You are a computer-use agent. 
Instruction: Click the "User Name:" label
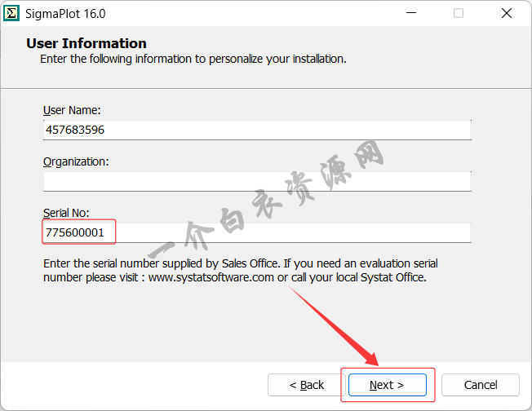(x=72, y=110)
